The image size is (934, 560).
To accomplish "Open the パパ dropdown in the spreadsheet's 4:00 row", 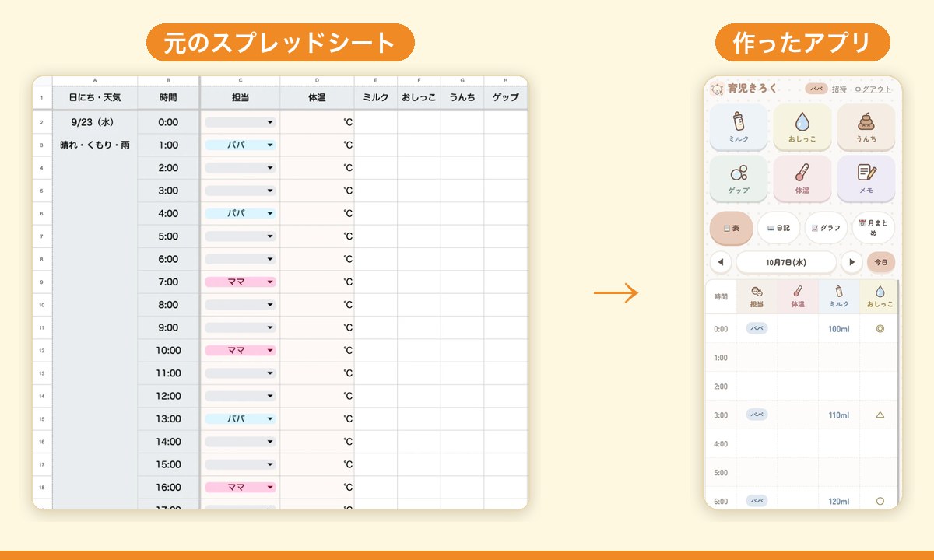I will 240,213.
